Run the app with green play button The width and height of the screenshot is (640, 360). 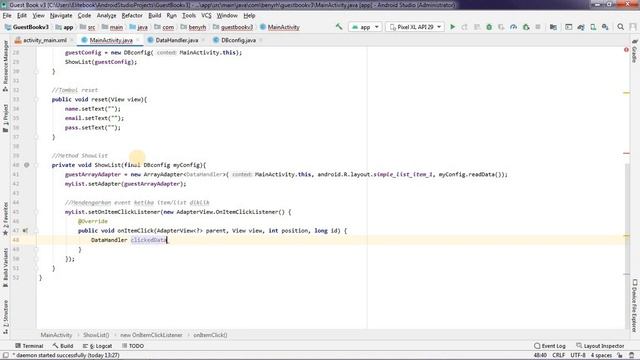point(452,27)
